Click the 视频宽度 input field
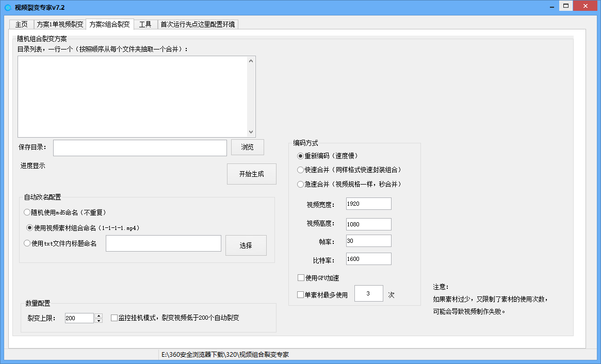 [368, 204]
